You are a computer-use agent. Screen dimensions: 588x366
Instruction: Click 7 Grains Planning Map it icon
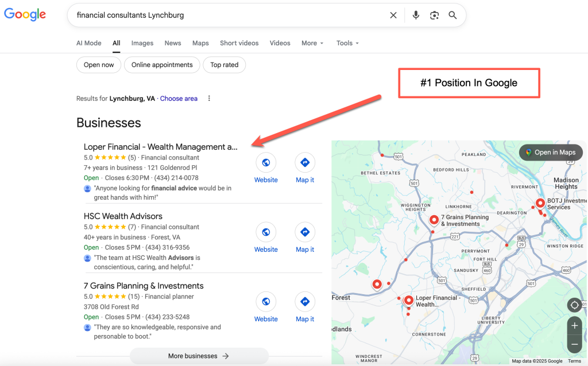pyautogui.click(x=305, y=302)
